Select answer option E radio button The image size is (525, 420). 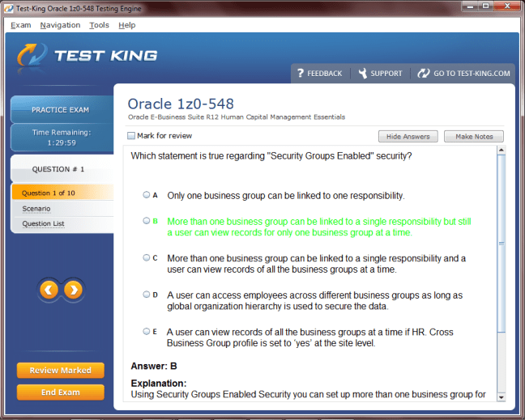coord(147,331)
